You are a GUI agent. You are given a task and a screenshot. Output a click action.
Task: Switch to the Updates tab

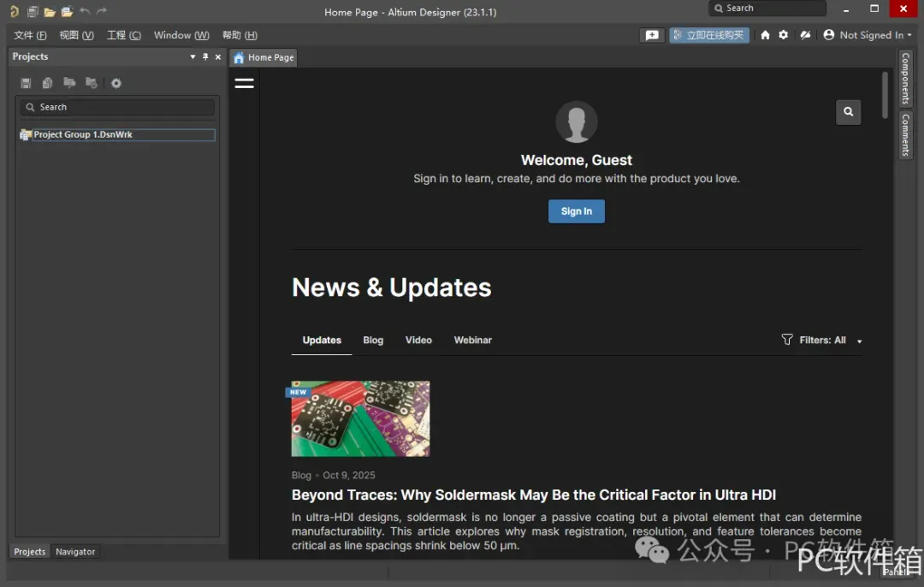(322, 340)
